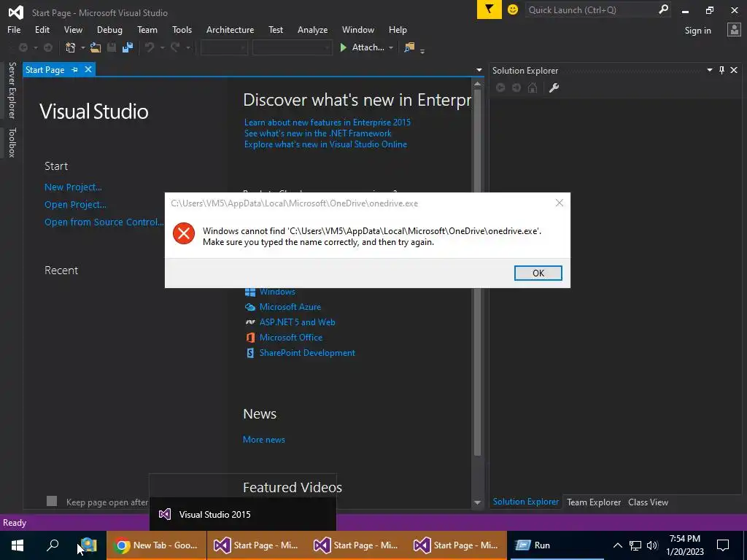Click the Redo toolbar icon
Screen dimensions: 747x560
[x=175, y=47]
